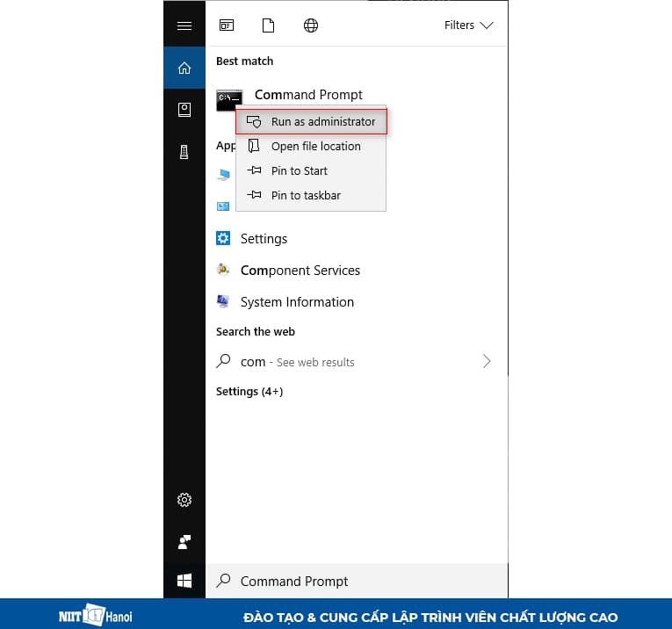Viewport: 672px width, 629px height.
Task: Click the Search the web header
Action: click(x=256, y=332)
